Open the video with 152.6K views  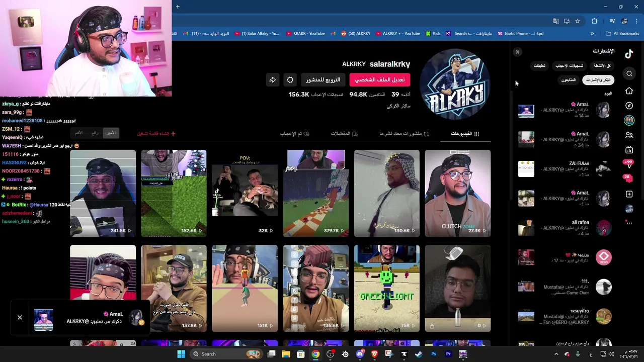pos(174,193)
